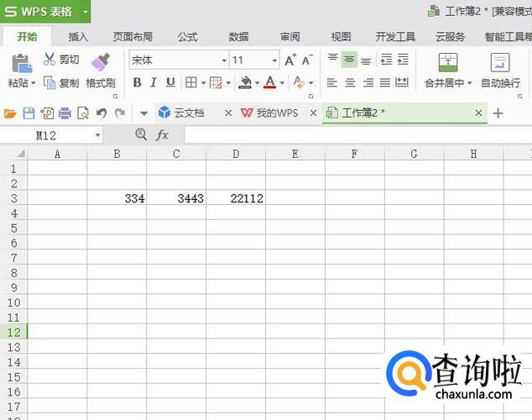Click the fx insert function icon
This screenshot has width=532, height=420.
(162, 134)
